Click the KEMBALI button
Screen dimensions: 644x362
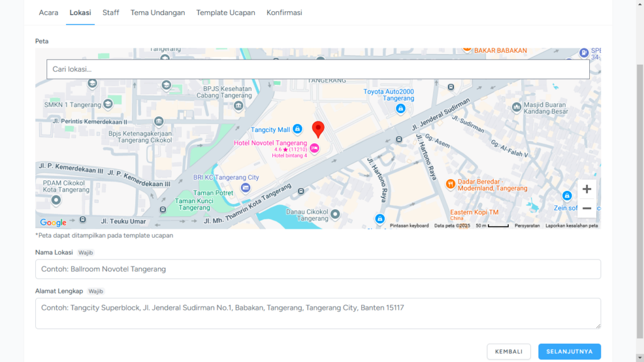tap(509, 351)
